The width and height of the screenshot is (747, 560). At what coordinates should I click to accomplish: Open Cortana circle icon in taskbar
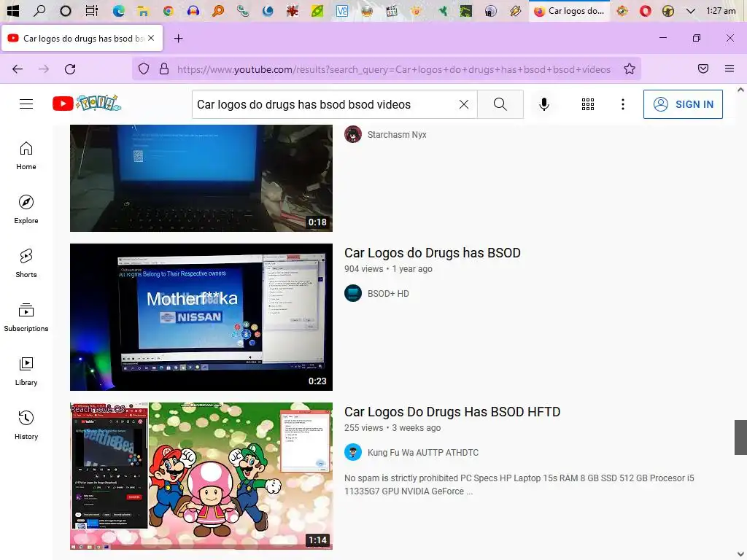click(x=65, y=10)
